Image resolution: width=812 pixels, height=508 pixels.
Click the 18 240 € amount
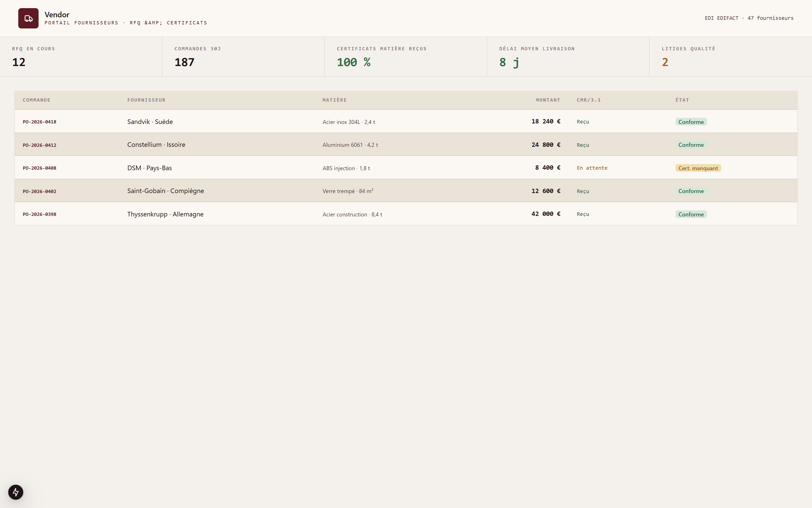point(546,121)
